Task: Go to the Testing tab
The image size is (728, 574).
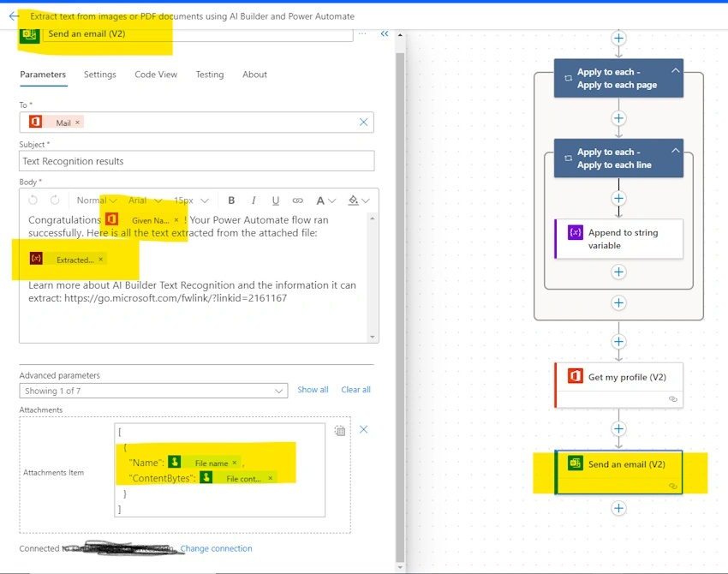Action: (x=209, y=75)
